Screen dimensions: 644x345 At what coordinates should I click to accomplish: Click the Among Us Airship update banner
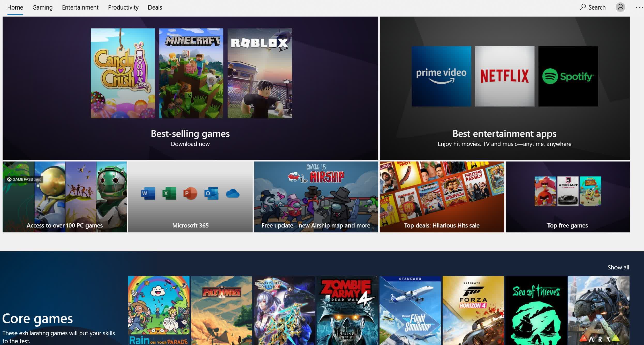(316, 197)
